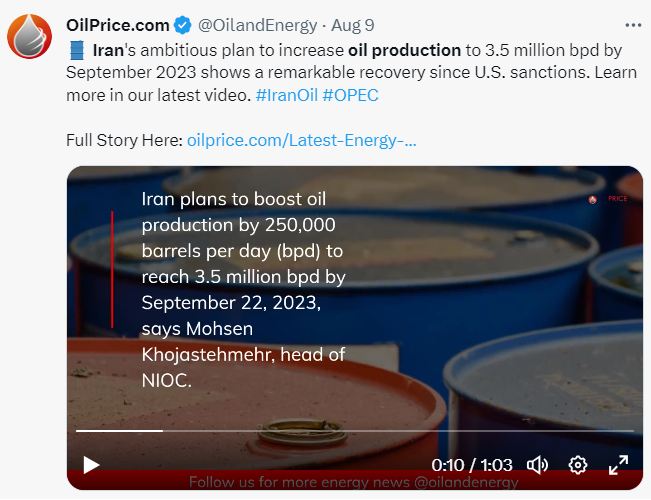Click the OilPrice watermark logo in video
The width and height of the screenshot is (651, 500).
[x=608, y=199]
